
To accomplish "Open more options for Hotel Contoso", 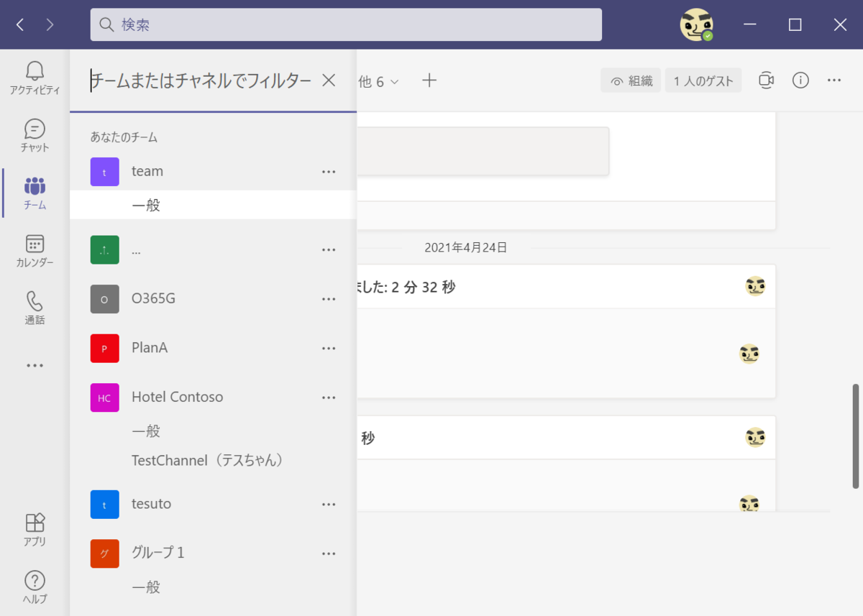I will tap(329, 397).
